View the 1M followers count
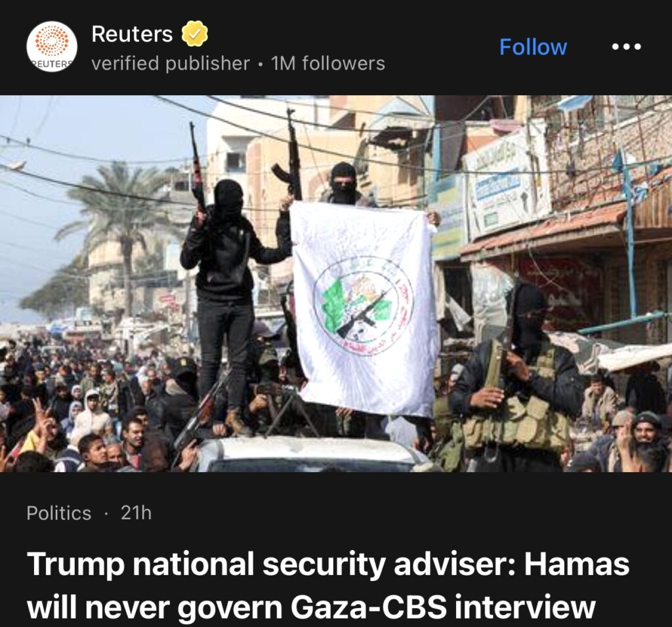 coord(328,64)
